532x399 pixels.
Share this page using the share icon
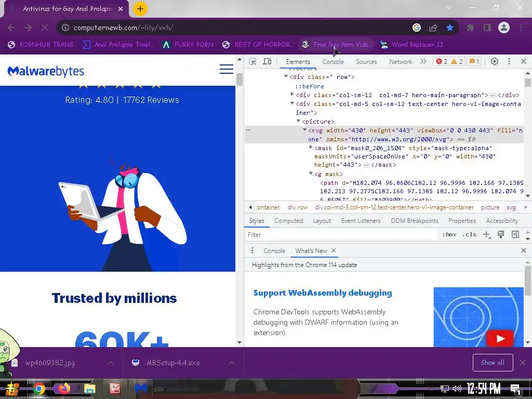(433, 28)
